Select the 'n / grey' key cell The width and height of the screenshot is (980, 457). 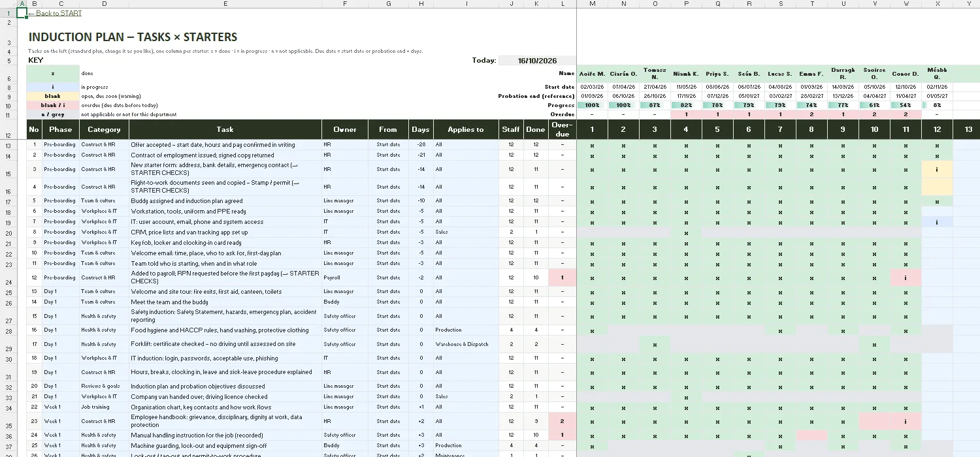[x=53, y=114]
